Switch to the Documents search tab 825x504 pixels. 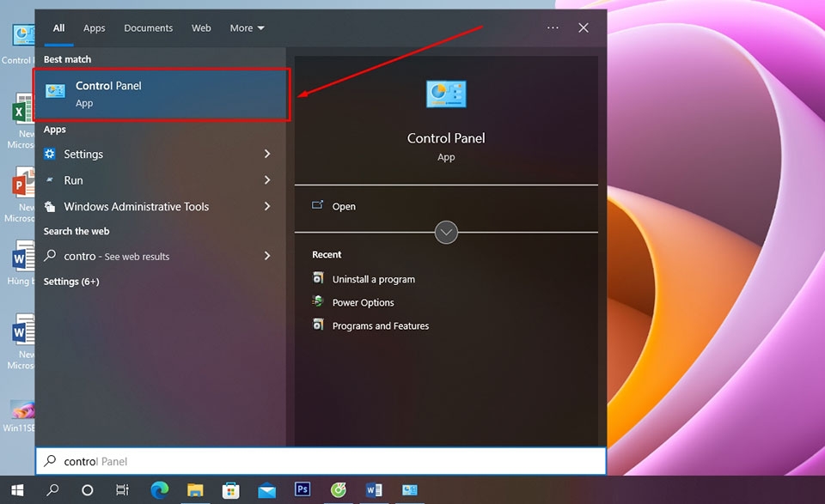point(149,27)
